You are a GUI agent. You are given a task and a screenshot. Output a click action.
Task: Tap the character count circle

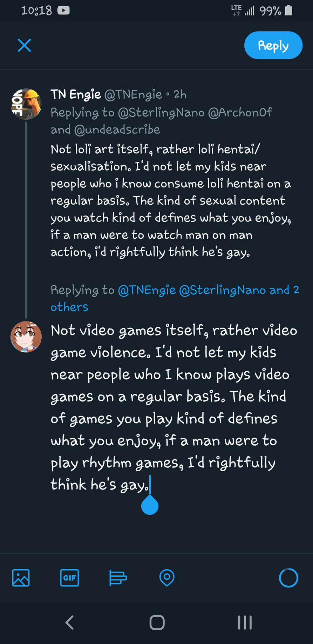[288, 577]
